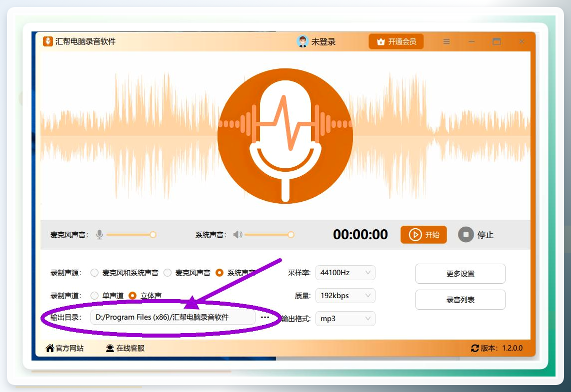Click the 更多设置 button
Image resolution: width=571 pixels, height=392 pixels.
pos(460,274)
